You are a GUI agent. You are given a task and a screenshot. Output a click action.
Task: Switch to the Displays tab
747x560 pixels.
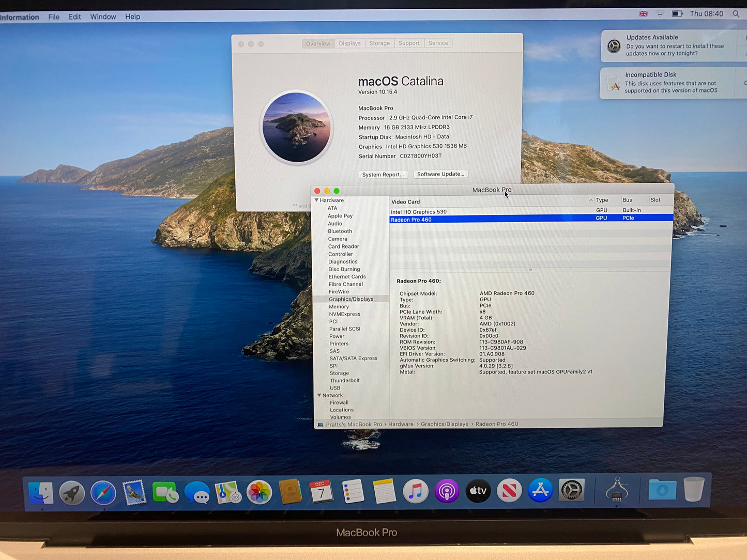[350, 43]
